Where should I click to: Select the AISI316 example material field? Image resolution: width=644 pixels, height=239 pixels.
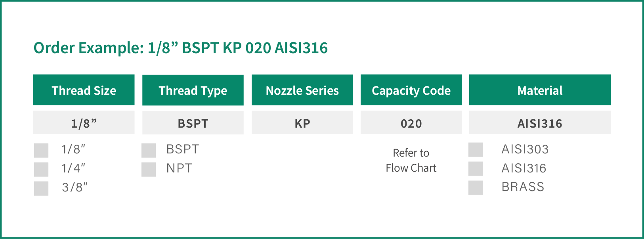pyautogui.click(x=540, y=122)
